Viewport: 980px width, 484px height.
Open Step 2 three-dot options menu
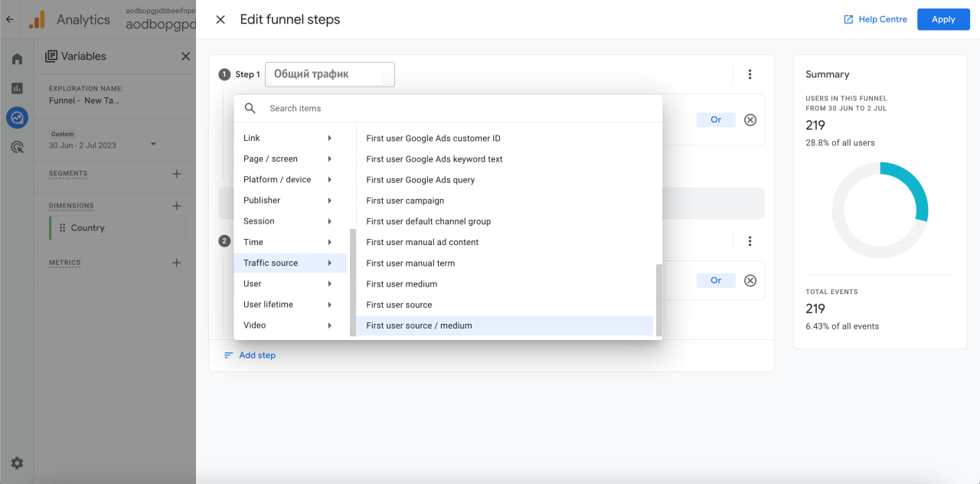pos(750,241)
